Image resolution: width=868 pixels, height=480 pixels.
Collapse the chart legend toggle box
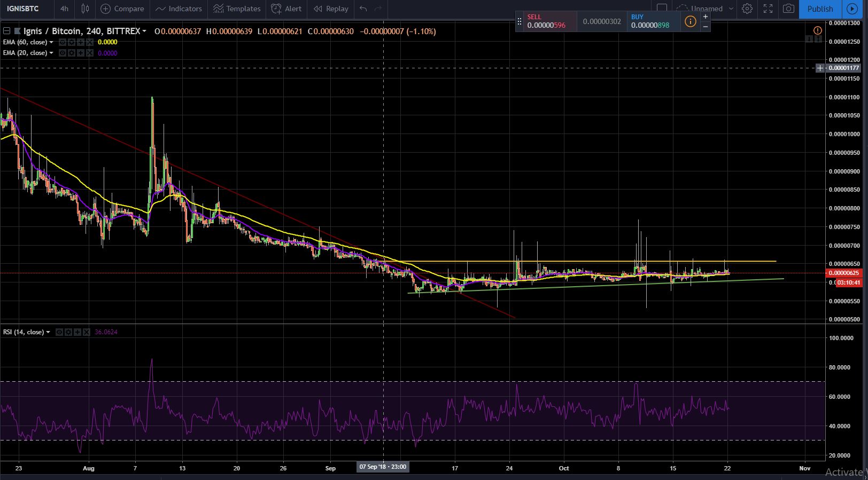(x=6, y=31)
